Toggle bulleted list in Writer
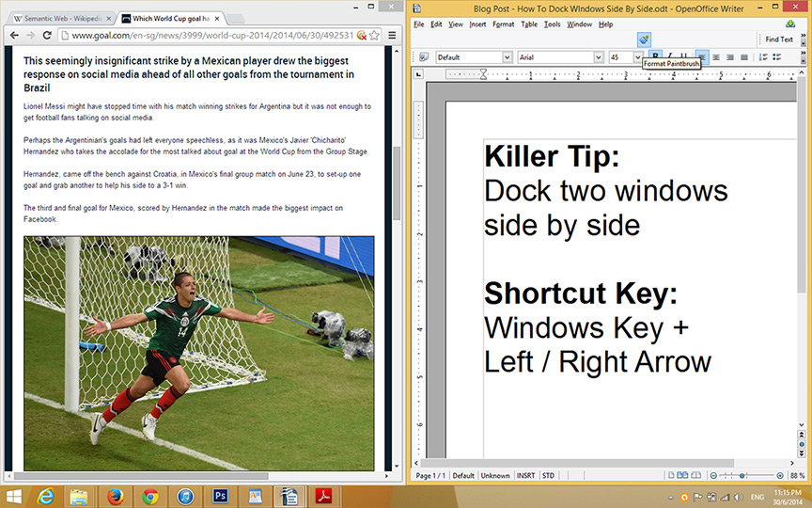Viewport: 812px width, 508px height. tap(776, 57)
